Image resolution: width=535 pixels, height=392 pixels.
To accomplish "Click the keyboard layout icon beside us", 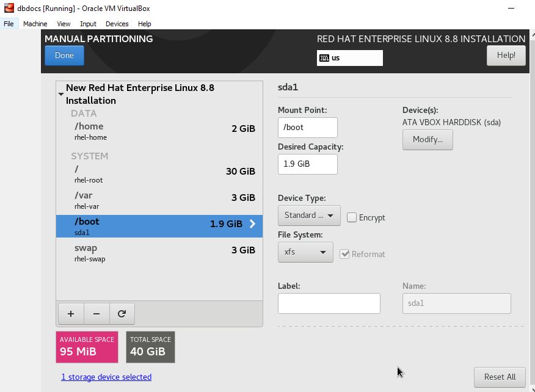I will [324, 58].
